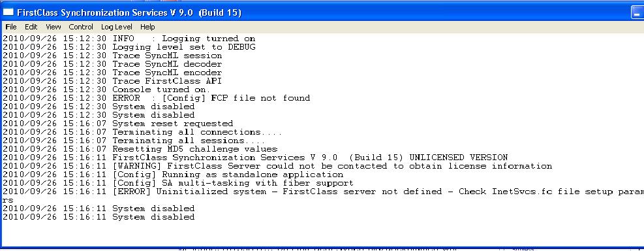Viewport: 644px width, 251px height.
Task: Click the application icon in title bar
Action: (x=8, y=12)
